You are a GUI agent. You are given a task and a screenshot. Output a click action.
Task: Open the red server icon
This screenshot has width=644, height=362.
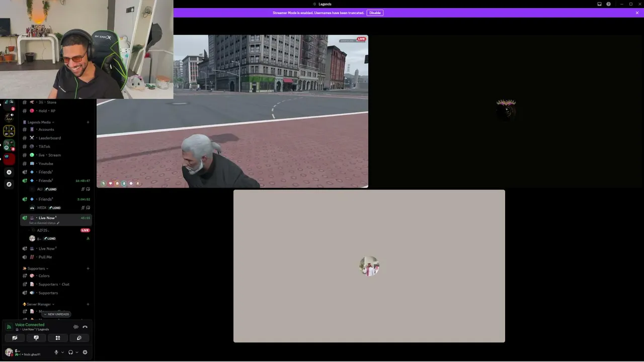9,159
